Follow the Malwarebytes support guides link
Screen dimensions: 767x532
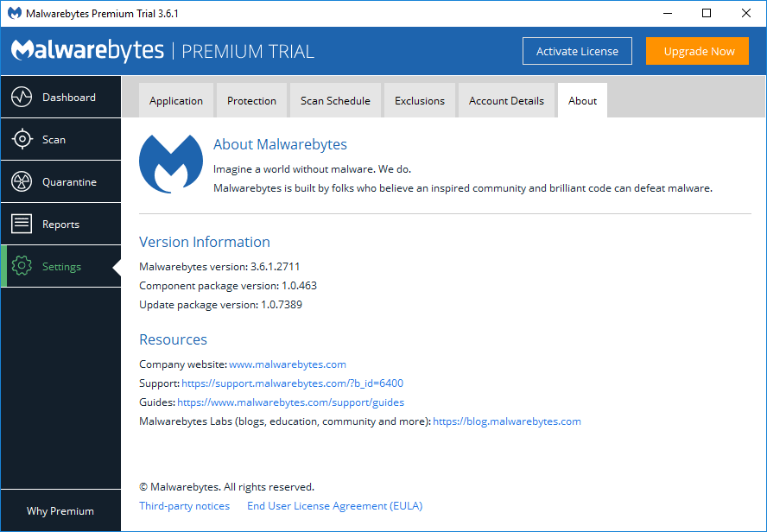pos(290,402)
